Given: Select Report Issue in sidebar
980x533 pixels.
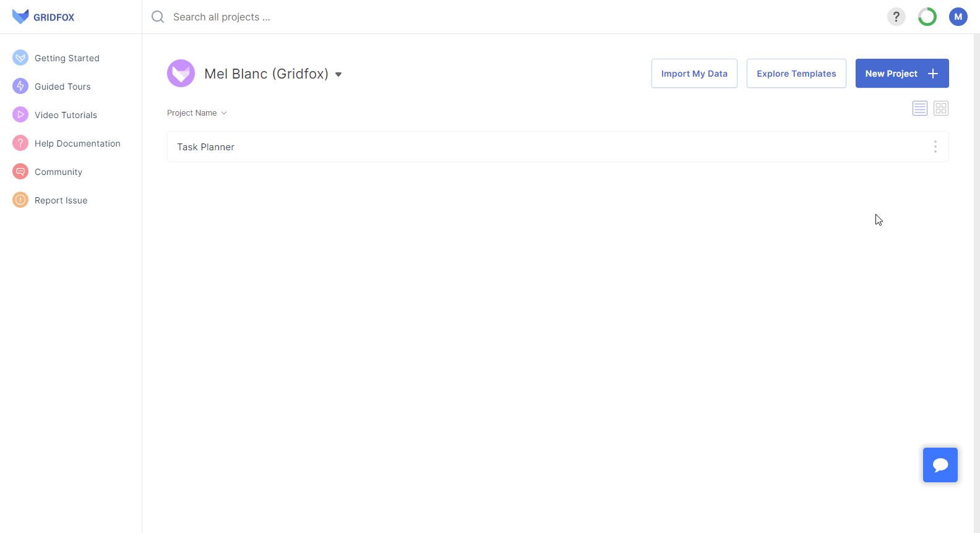Looking at the screenshot, I should click(x=61, y=200).
